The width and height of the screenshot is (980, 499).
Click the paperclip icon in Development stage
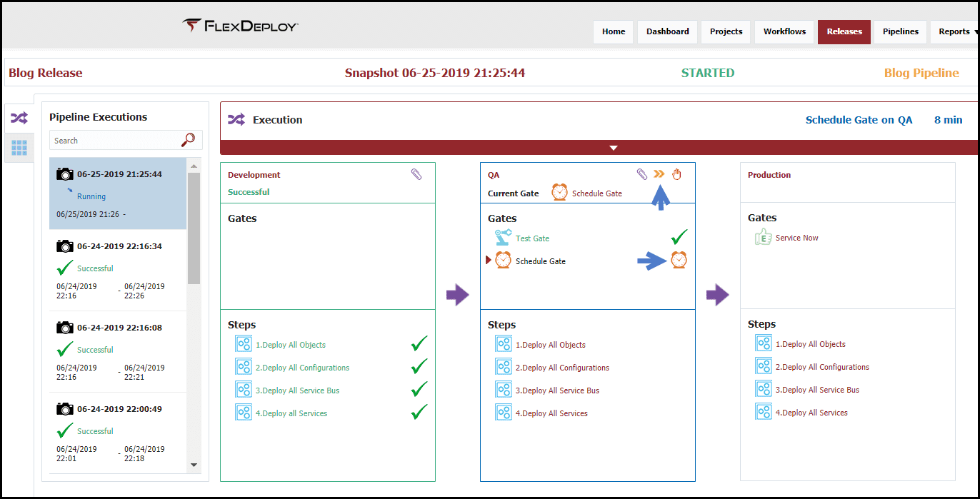coord(416,174)
